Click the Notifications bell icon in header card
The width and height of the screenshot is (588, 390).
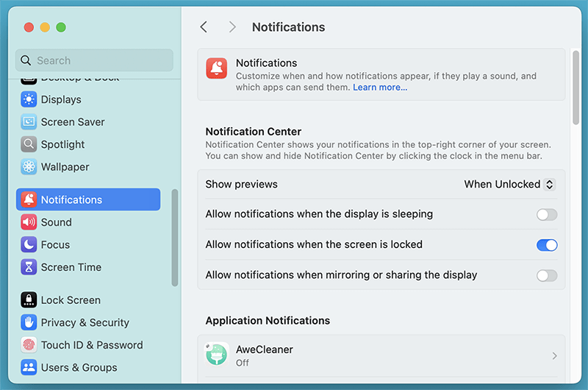[217, 68]
